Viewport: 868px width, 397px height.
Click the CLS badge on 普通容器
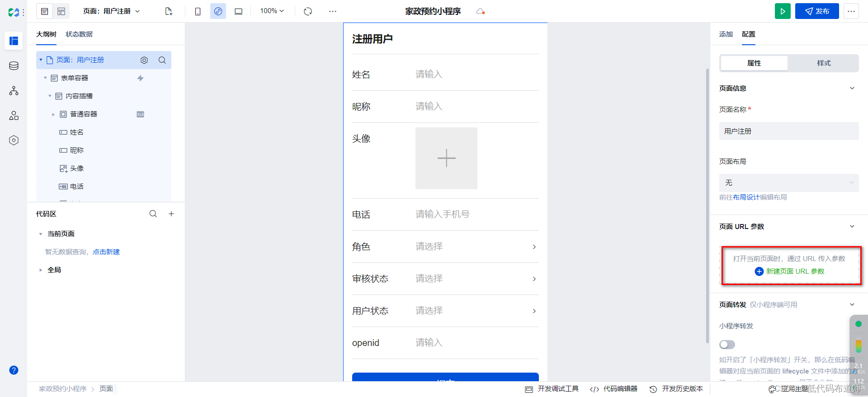point(141,114)
